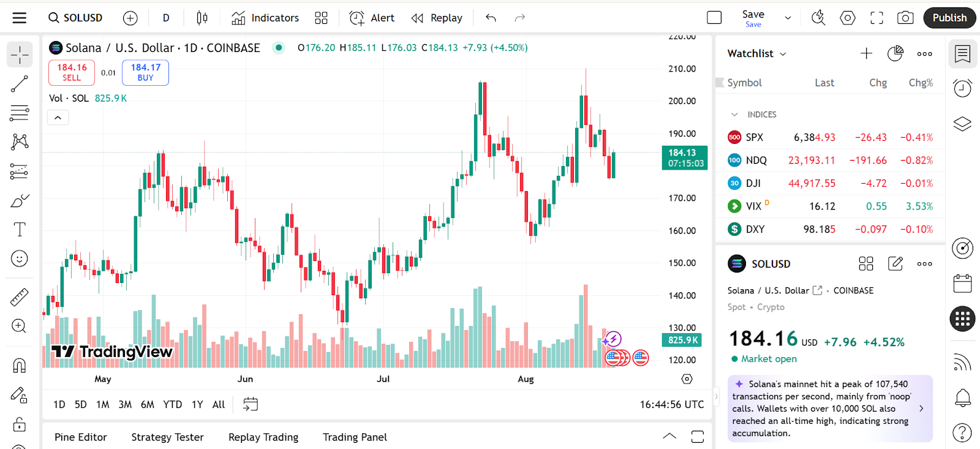Screen dimensions: 980x449
Task: Select the patterns drawing tool
Action: coord(20,142)
